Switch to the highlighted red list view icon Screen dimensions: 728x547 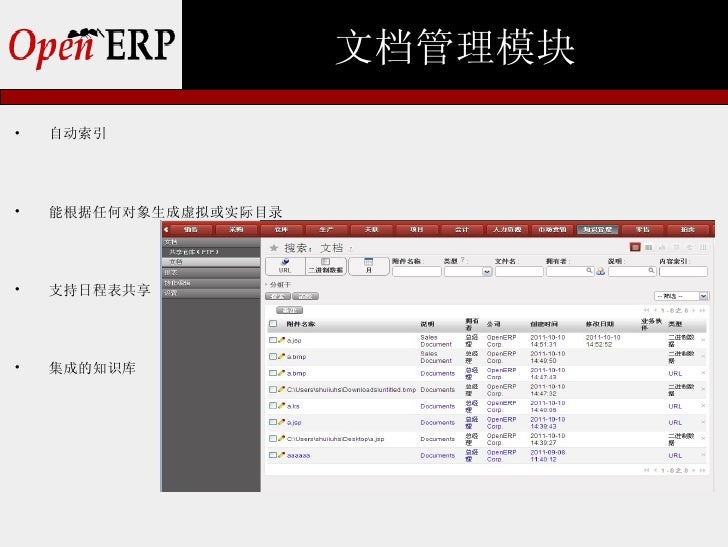coord(635,247)
